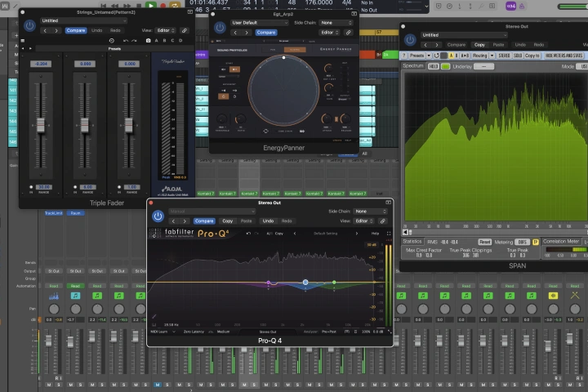Open Side Chain dropdown in Pro-Q 4

[370, 212]
